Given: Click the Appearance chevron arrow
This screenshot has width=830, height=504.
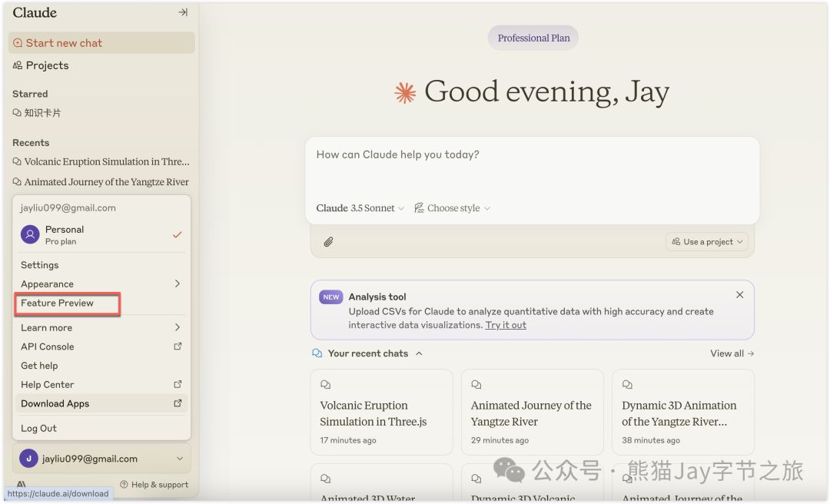Looking at the screenshot, I should click(x=178, y=283).
